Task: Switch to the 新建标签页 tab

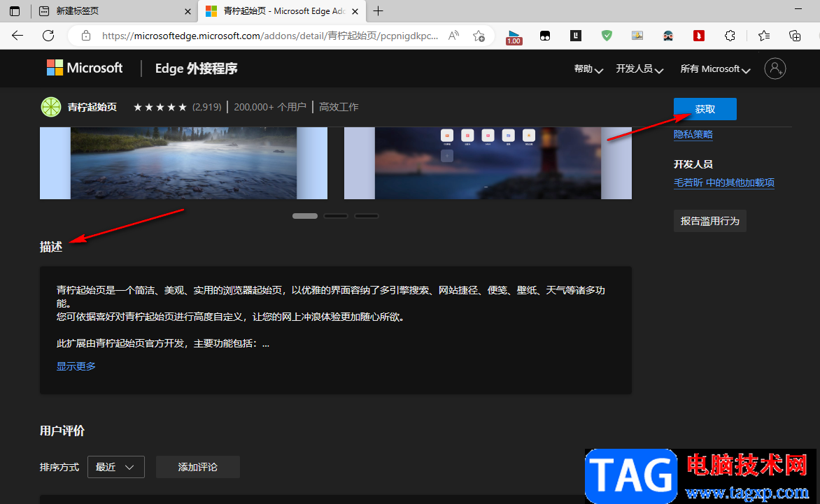Action: coord(115,11)
